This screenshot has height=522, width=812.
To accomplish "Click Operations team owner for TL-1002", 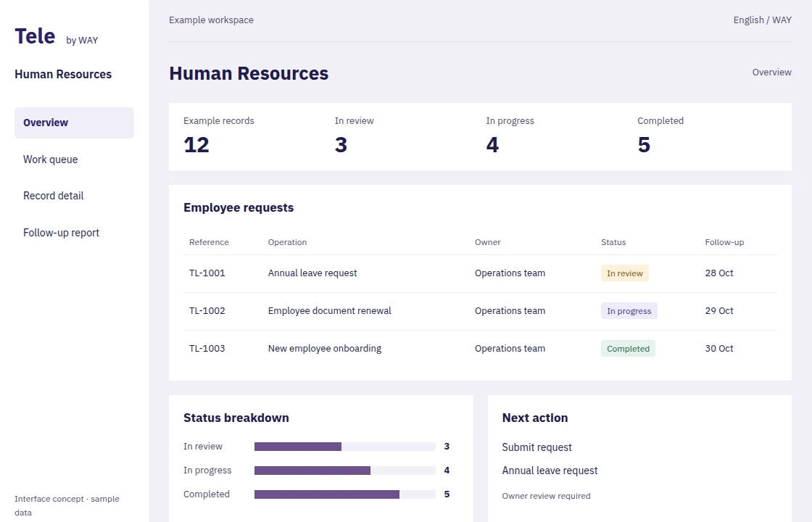I will point(510,311).
